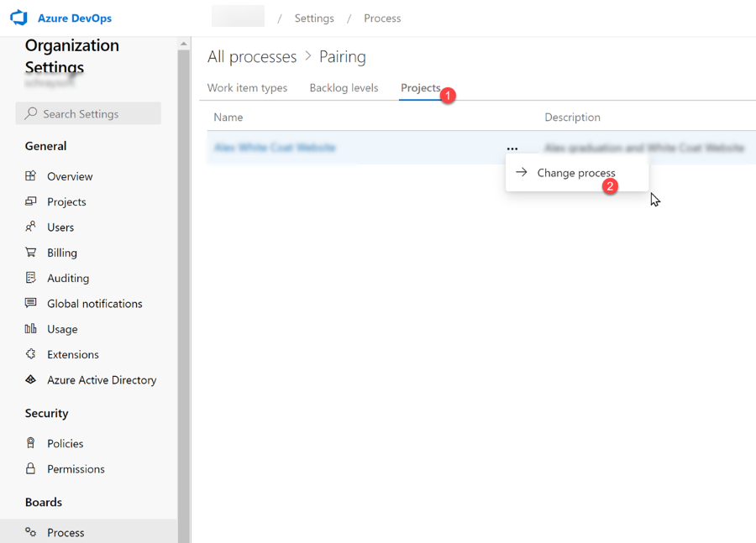Viewport: 756px width, 543px height.
Task: Open Azure Active Directory settings
Action: [102, 380]
